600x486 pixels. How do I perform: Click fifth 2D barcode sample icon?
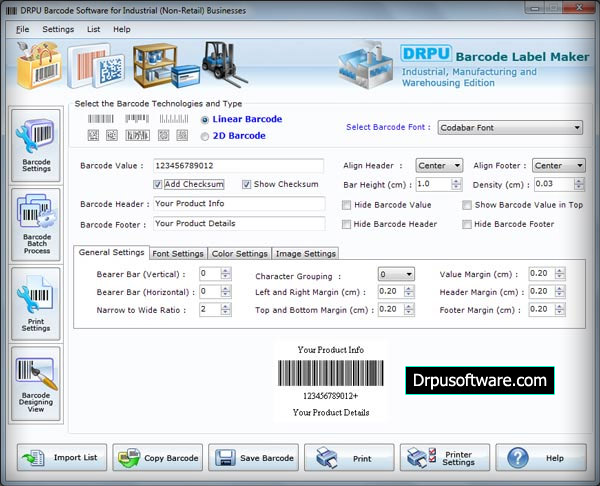(182, 135)
